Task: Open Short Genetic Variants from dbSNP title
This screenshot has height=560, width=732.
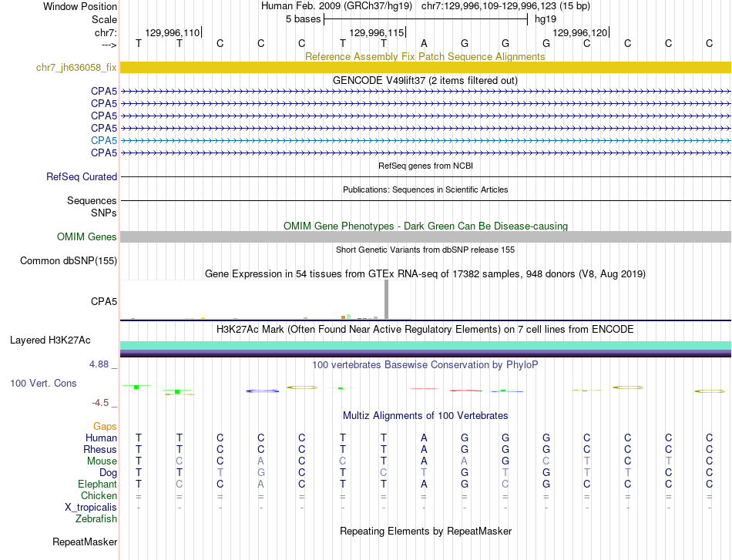Action: click(425, 250)
